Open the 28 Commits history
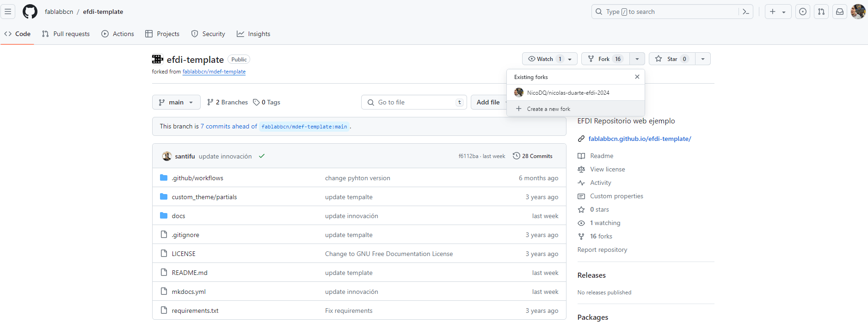The image size is (868, 323). coord(533,156)
